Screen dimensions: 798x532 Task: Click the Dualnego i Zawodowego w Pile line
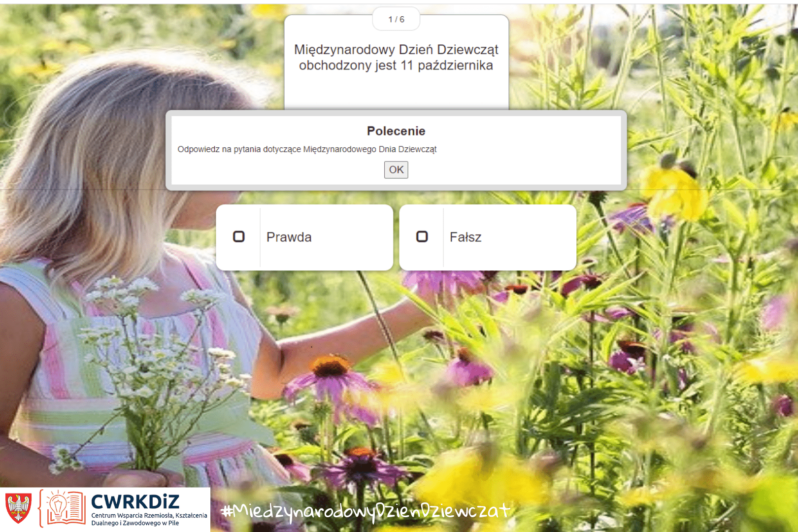click(x=135, y=523)
